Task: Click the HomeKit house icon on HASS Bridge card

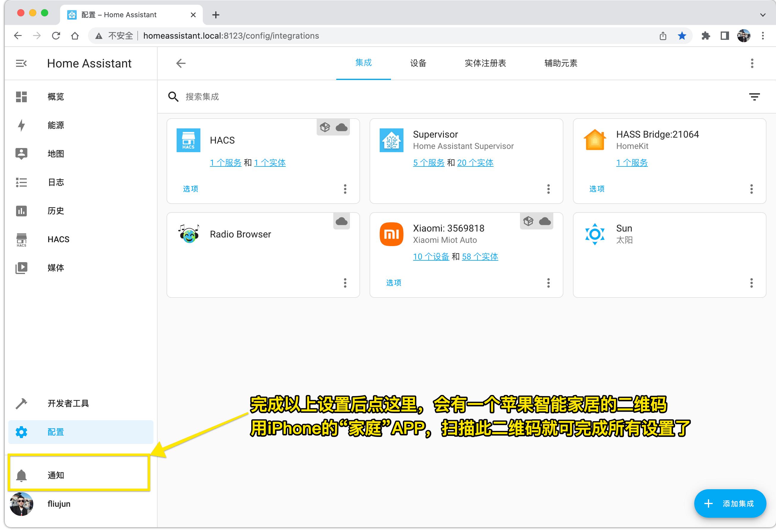Action: 594,140
